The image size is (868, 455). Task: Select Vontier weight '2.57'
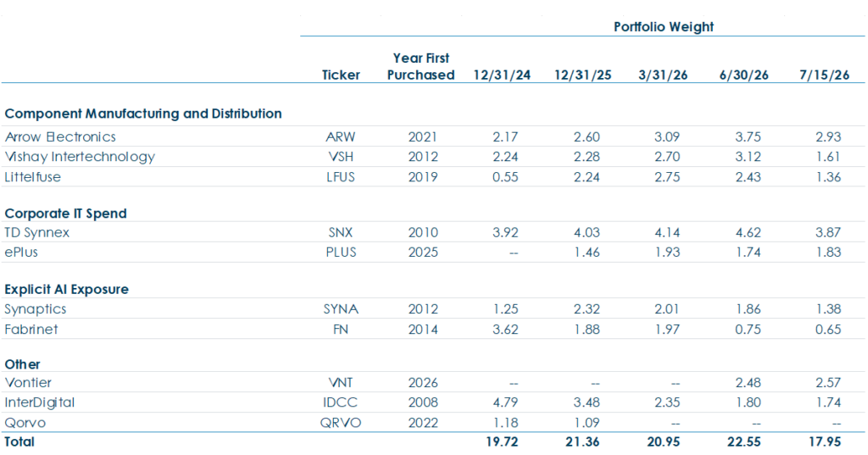point(828,382)
